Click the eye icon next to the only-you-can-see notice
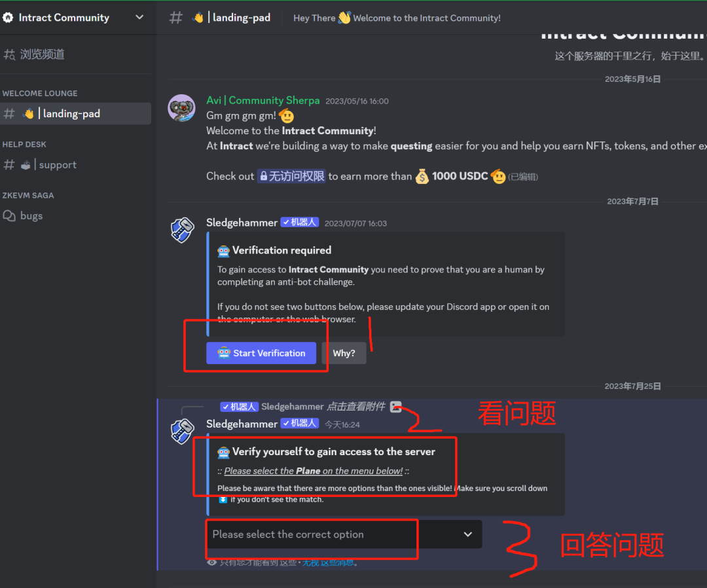The width and height of the screenshot is (707, 588). [211, 562]
